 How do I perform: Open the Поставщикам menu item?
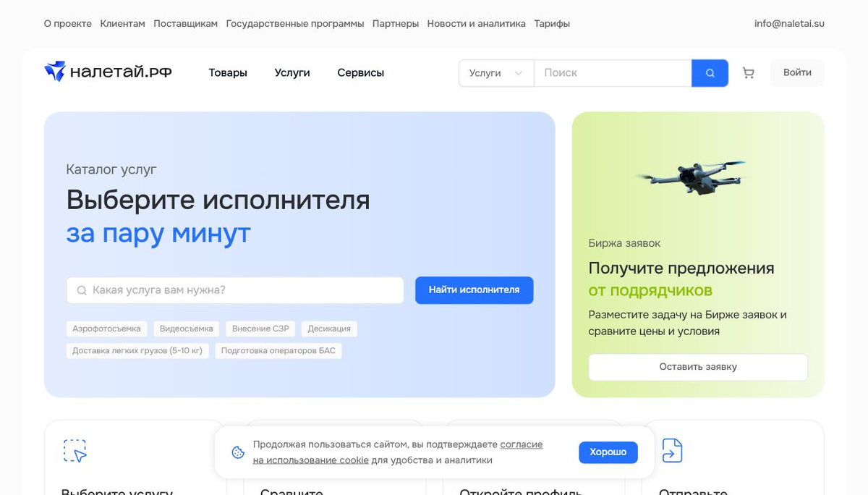tap(185, 23)
